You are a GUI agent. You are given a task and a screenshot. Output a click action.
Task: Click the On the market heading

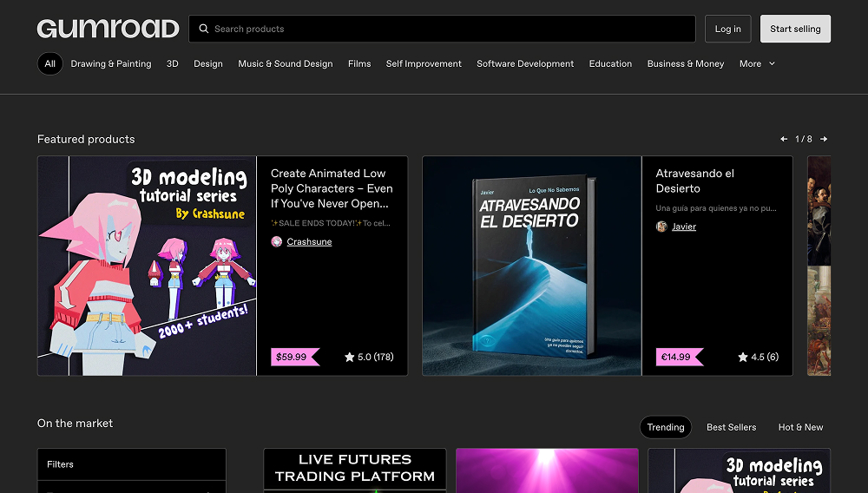point(75,423)
